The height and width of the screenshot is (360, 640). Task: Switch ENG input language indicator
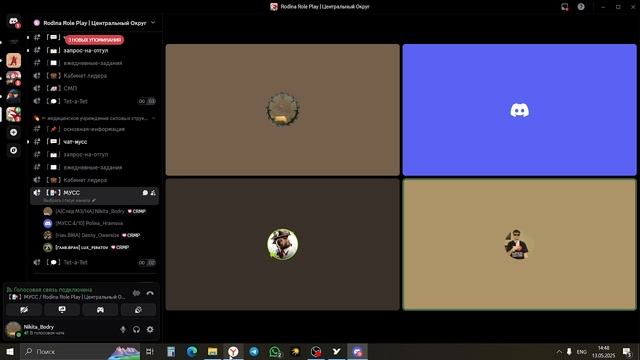pos(582,352)
